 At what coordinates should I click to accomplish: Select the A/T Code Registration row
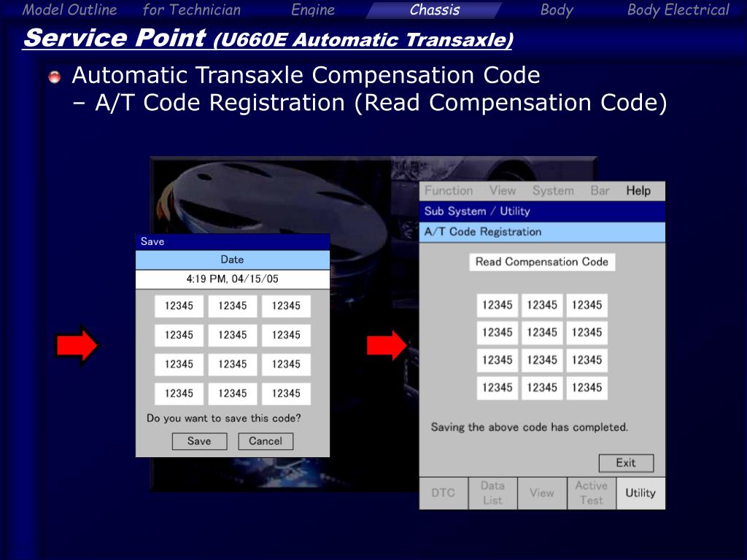542,232
